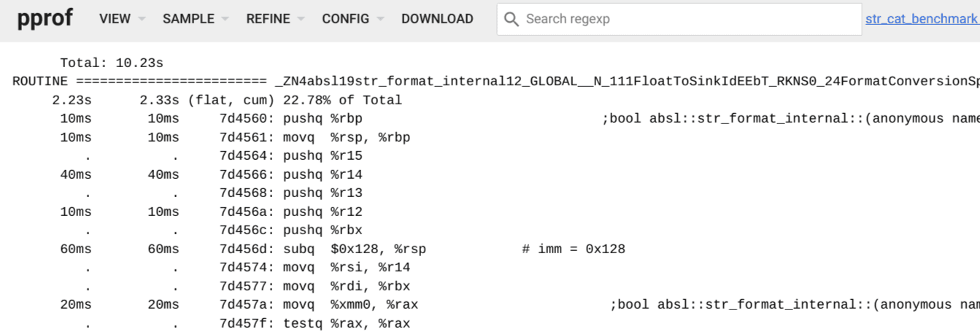980x332 pixels.
Task: Click the DOWNLOAD menu item
Action: tap(437, 19)
